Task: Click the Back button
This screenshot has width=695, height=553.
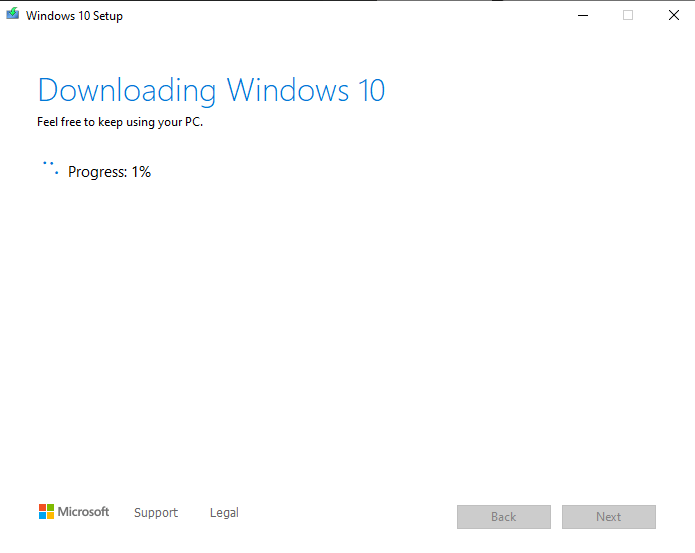Action: [x=504, y=517]
